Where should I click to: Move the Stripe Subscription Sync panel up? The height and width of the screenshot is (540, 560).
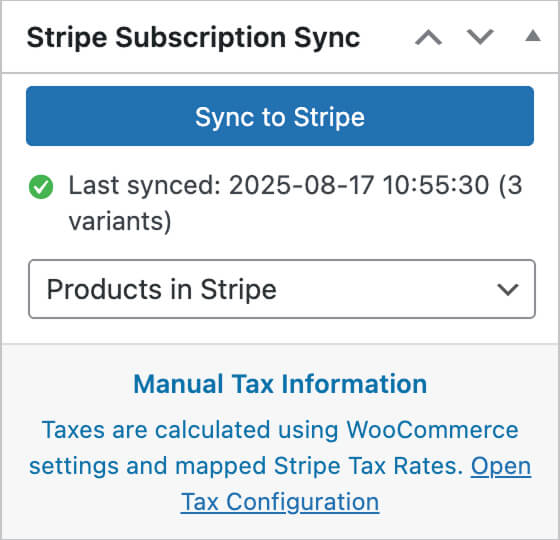[x=428, y=38]
